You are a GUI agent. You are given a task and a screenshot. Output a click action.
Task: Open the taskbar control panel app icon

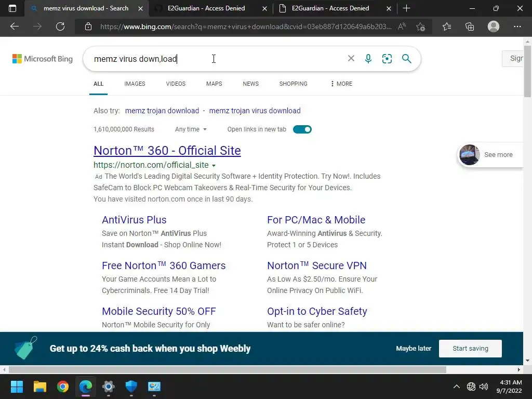click(x=154, y=387)
